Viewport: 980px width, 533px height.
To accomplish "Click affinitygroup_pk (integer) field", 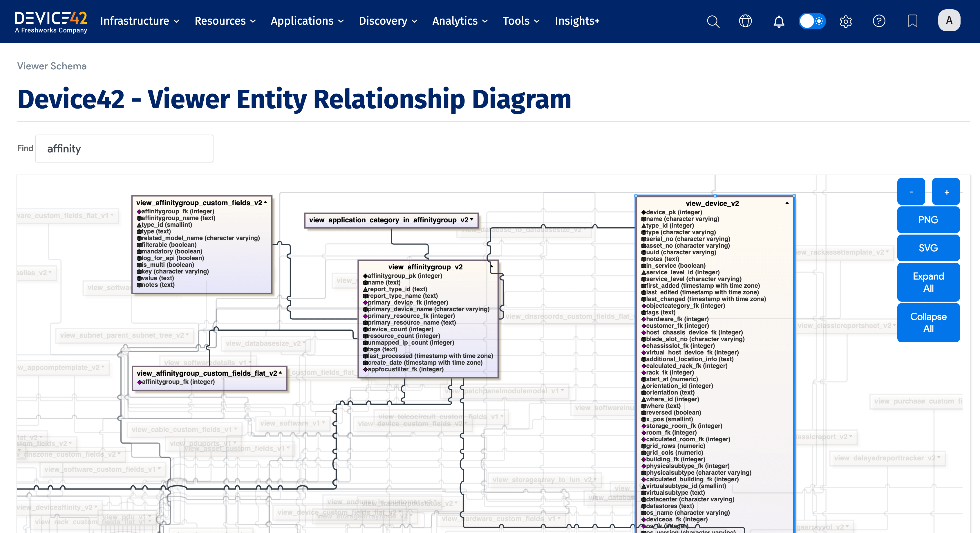I will 402,275.
